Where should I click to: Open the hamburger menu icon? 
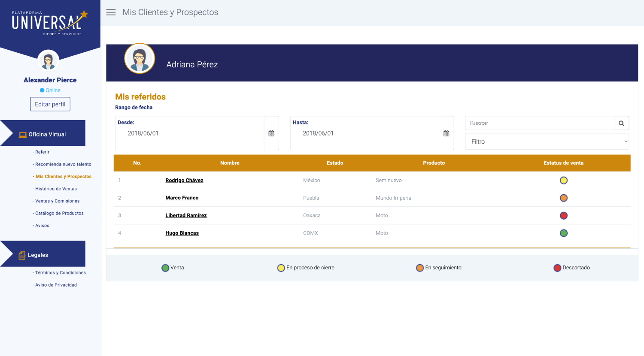coord(111,12)
